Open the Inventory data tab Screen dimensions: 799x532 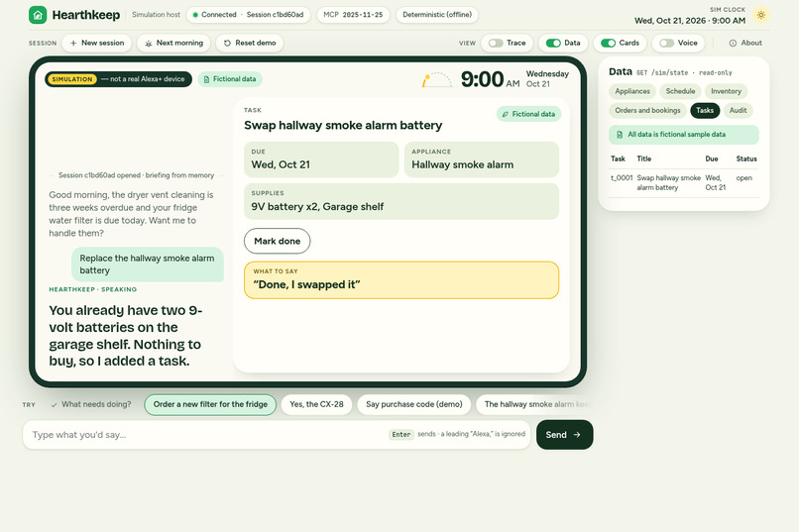click(726, 91)
